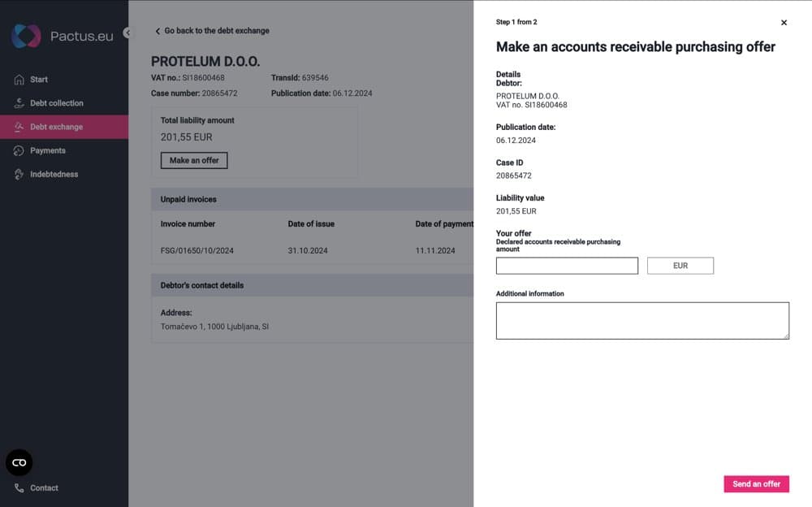Click the Start home icon
The width and height of the screenshot is (812, 507).
pyautogui.click(x=19, y=79)
